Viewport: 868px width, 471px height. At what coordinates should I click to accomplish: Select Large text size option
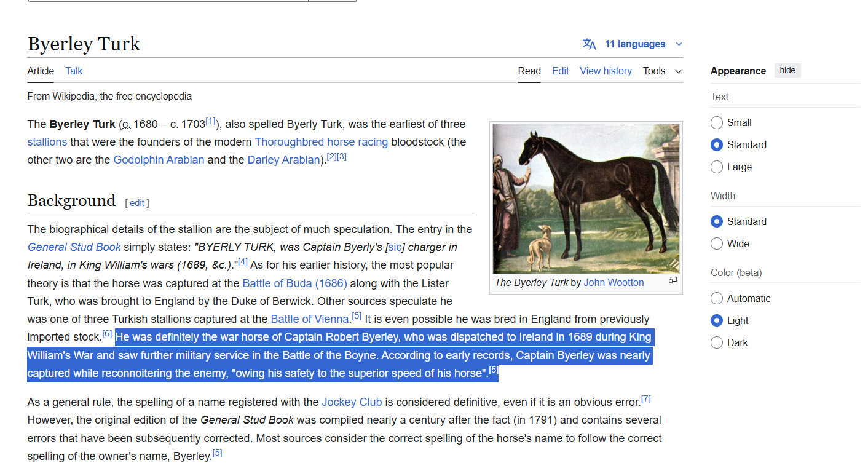tap(717, 167)
